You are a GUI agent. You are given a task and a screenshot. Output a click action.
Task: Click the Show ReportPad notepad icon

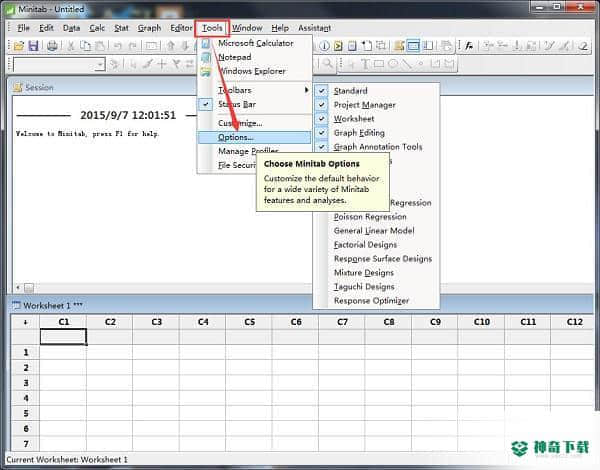(352, 46)
